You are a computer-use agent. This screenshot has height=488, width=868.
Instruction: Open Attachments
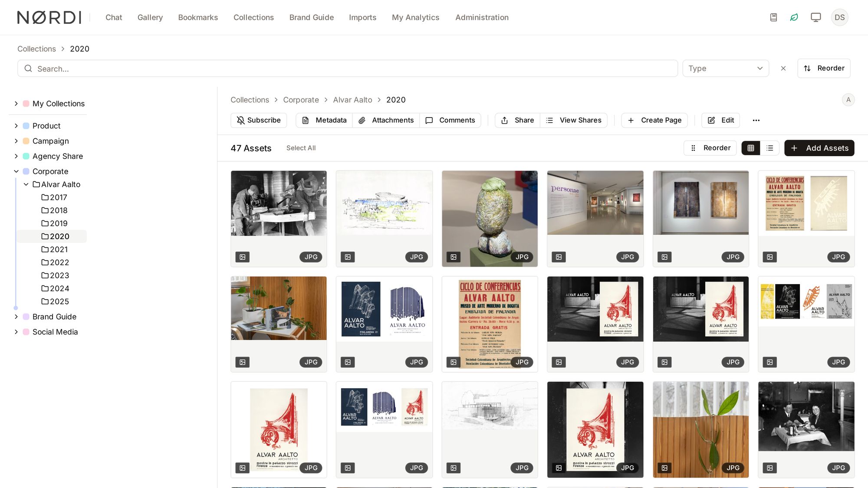[386, 120]
